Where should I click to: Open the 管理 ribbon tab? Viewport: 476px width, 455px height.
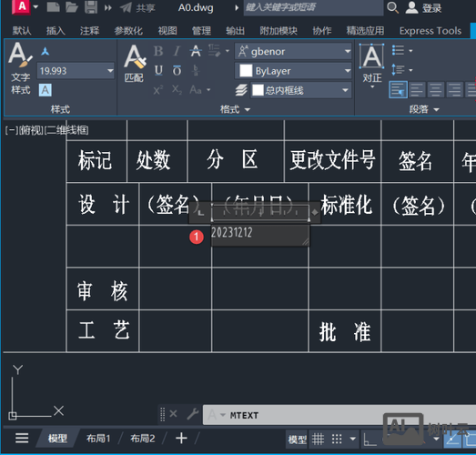[x=201, y=31]
